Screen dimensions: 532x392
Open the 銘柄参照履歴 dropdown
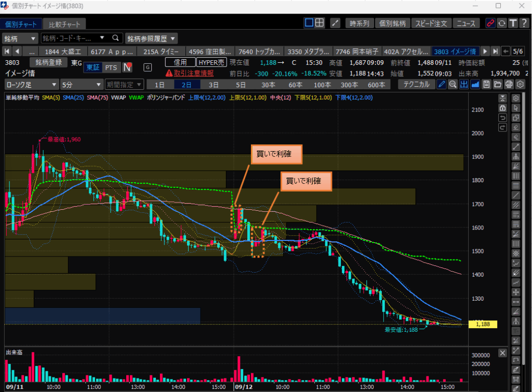152,38
